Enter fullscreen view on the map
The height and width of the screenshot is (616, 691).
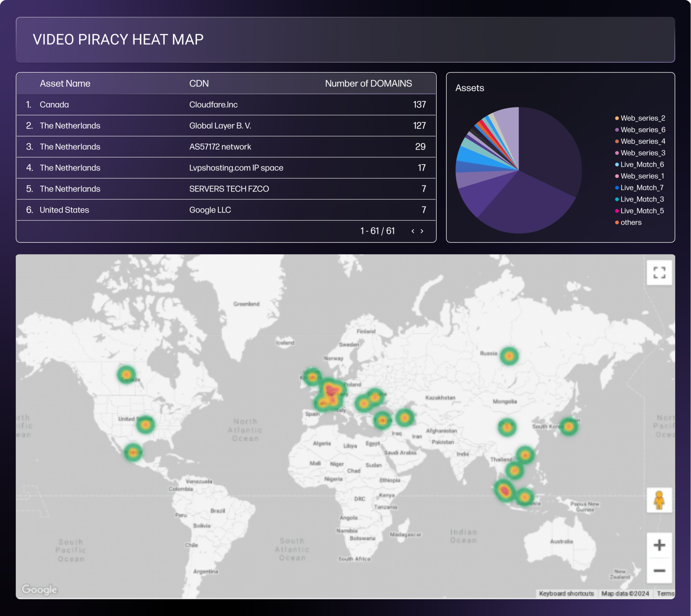(x=659, y=273)
